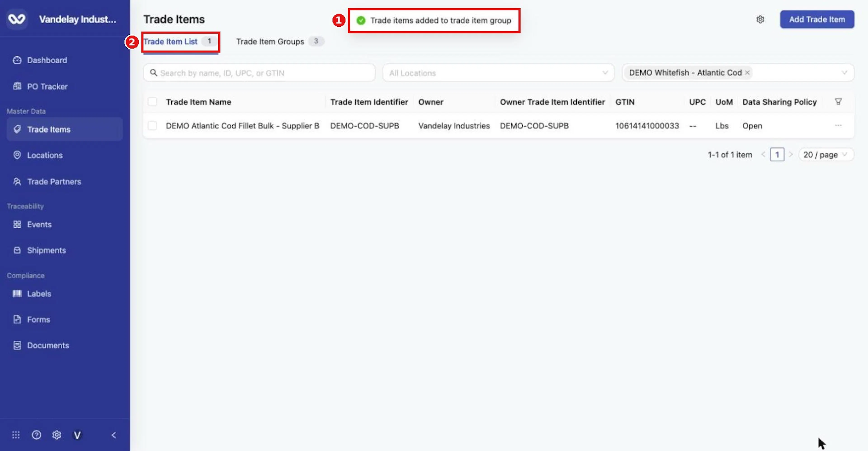868x451 pixels.
Task: Click the DEMO Atlantic Cod Fillet Bulk name
Action: click(242, 126)
